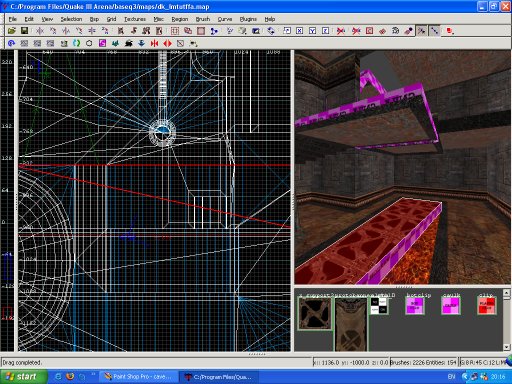Toggle the pressed diagonal-line toolbar button
This screenshot has height=384, width=512.
click(x=434, y=31)
